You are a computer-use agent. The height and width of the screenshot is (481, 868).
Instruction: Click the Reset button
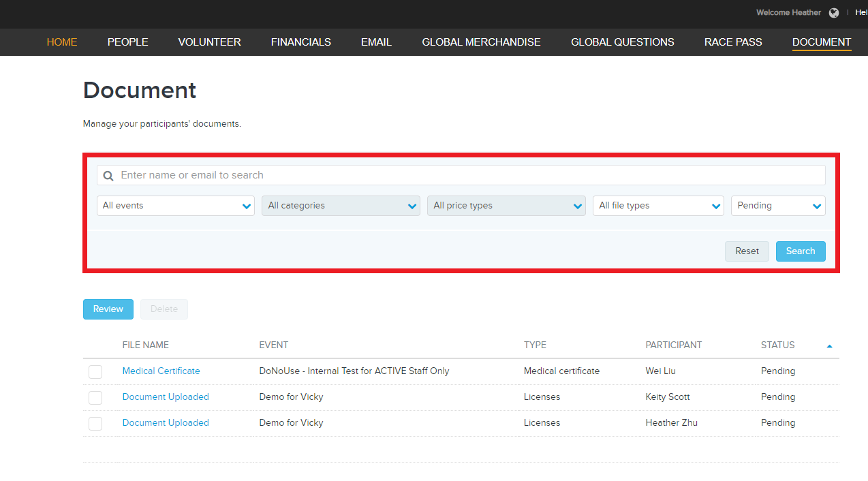coord(747,251)
